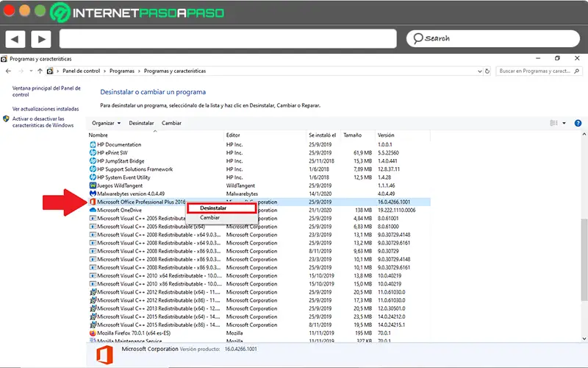Click the Juegos WildTangent icon
Screen dimensions: 588x368
pyautogui.click(x=93, y=185)
